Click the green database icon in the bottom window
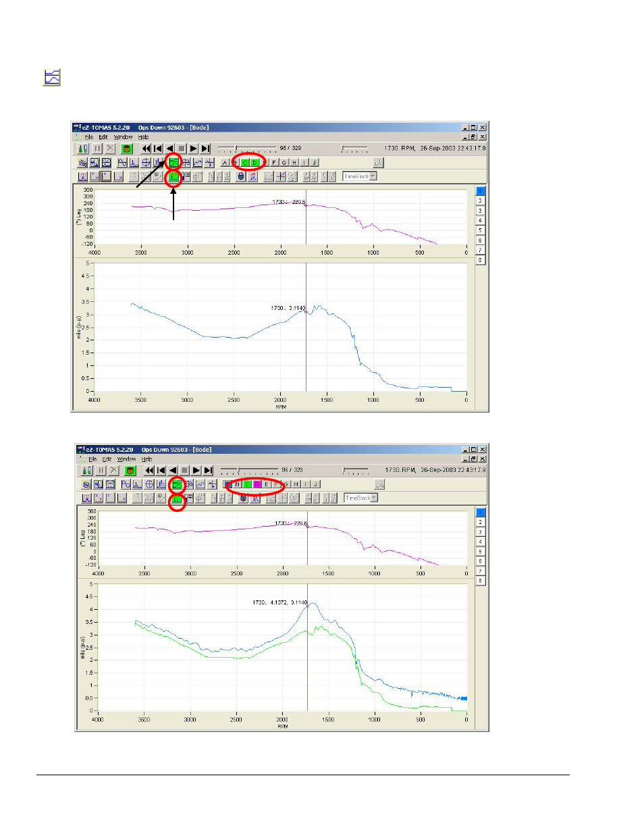This screenshot has width=644, height=834. (130, 470)
